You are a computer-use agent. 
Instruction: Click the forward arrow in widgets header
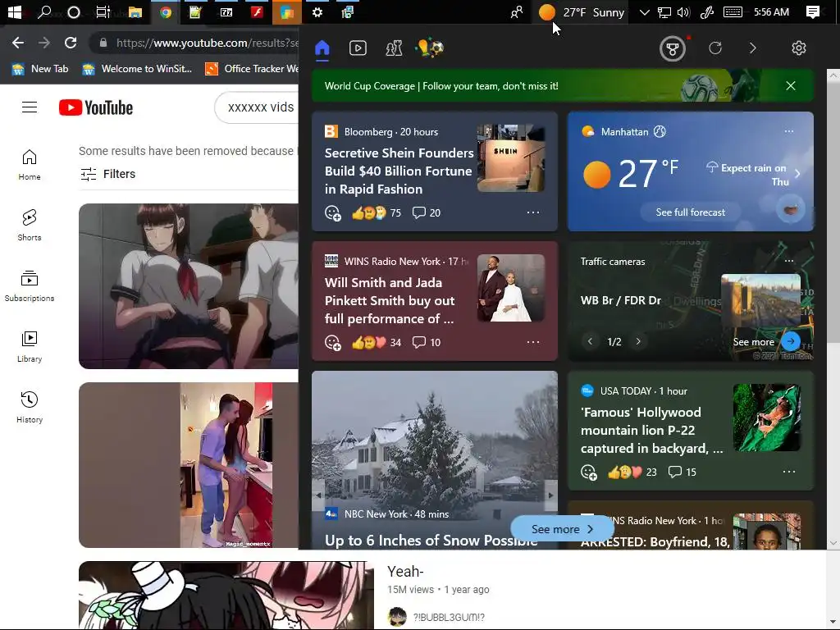click(753, 48)
